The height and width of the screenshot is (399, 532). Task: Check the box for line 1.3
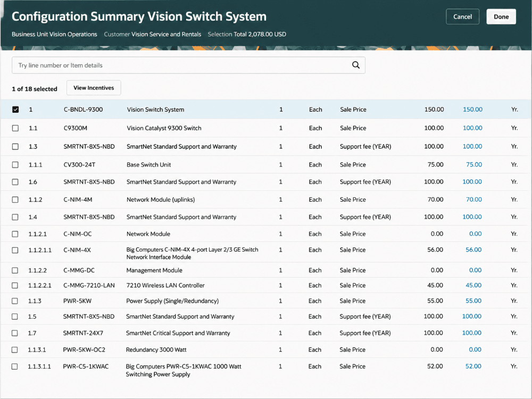(x=15, y=147)
